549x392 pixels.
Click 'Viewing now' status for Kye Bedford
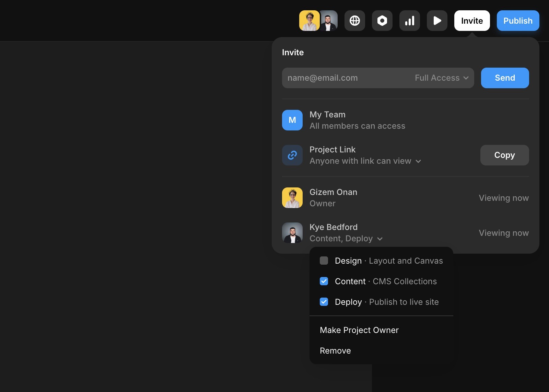pos(504,233)
